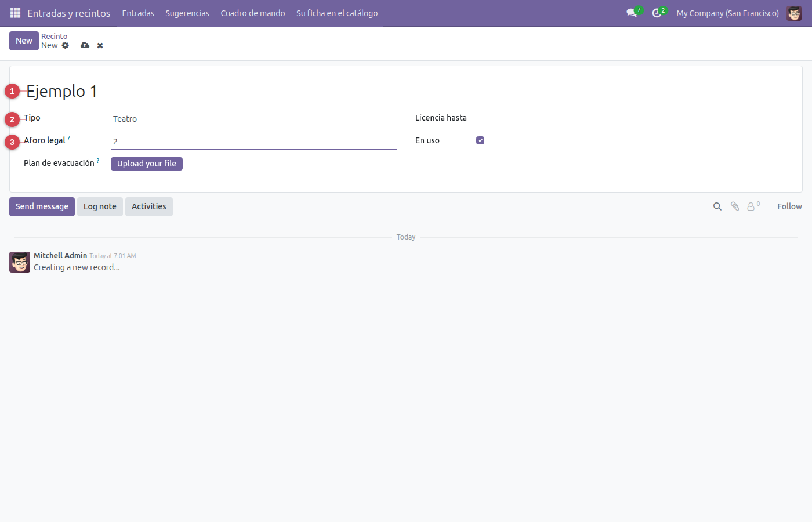Open attachments paperclip icon

click(735, 206)
